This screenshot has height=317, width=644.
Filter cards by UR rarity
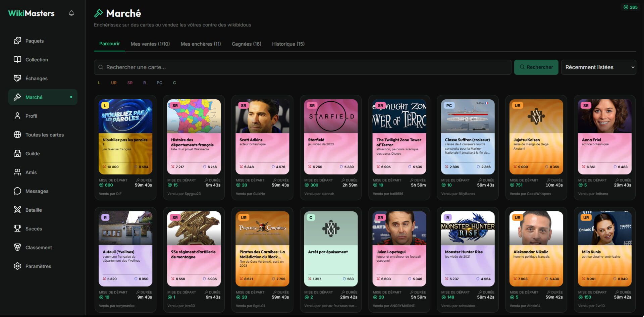114,83
